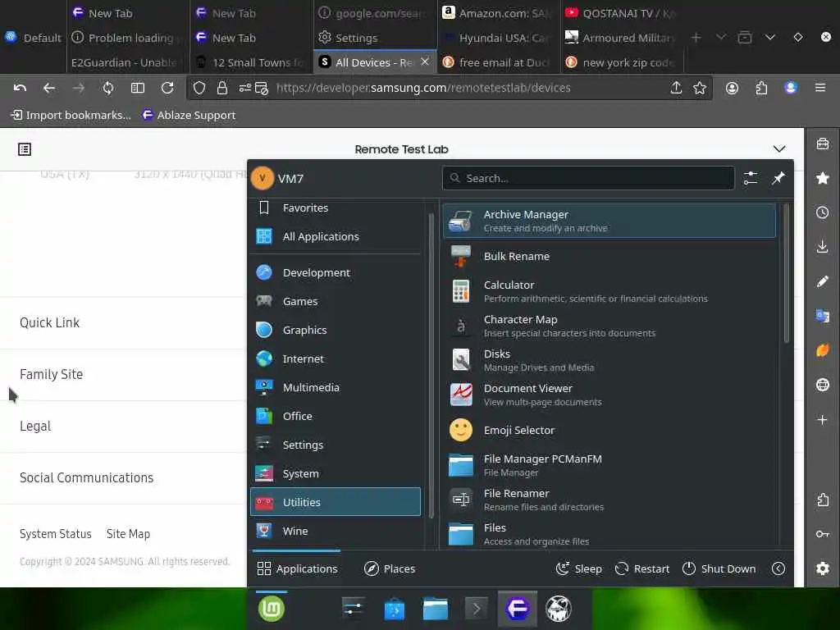Screen dimensions: 840x630
Task: Expand Remote Test Lab chevron dropdown
Action: click(x=779, y=149)
